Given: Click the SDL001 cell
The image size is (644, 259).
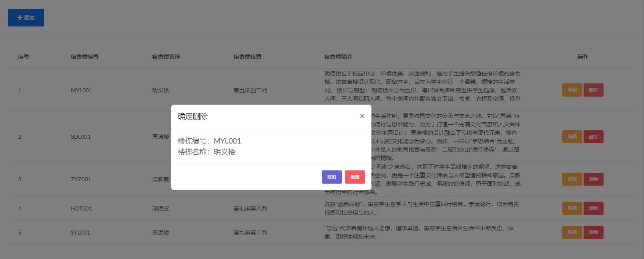Looking at the screenshot, I should pyautogui.click(x=81, y=137).
